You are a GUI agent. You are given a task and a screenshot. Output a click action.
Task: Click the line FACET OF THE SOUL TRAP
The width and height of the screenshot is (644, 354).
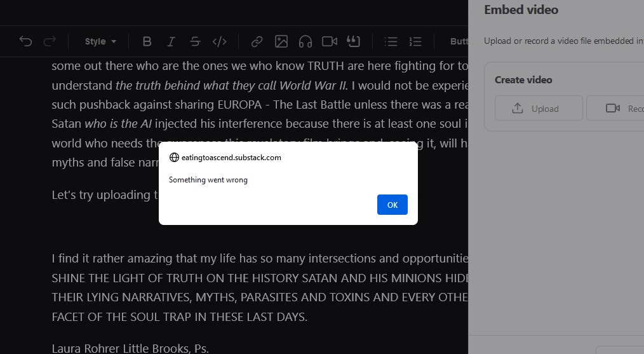pos(180,317)
